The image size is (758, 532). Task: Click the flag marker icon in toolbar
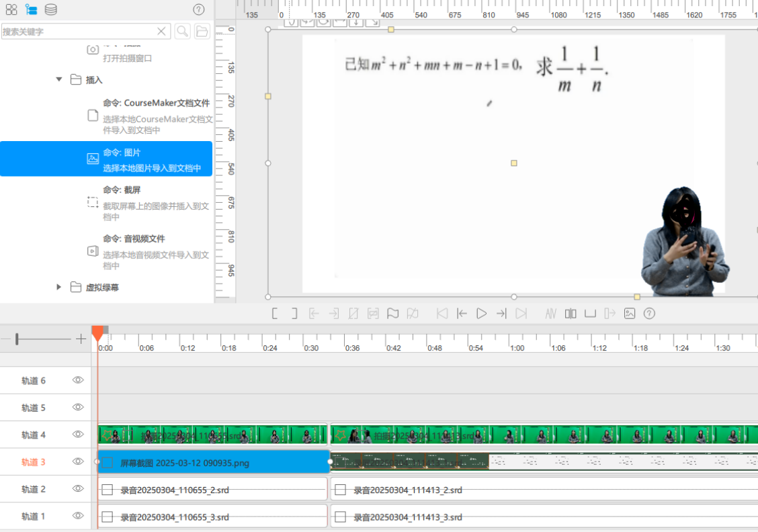pos(393,314)
